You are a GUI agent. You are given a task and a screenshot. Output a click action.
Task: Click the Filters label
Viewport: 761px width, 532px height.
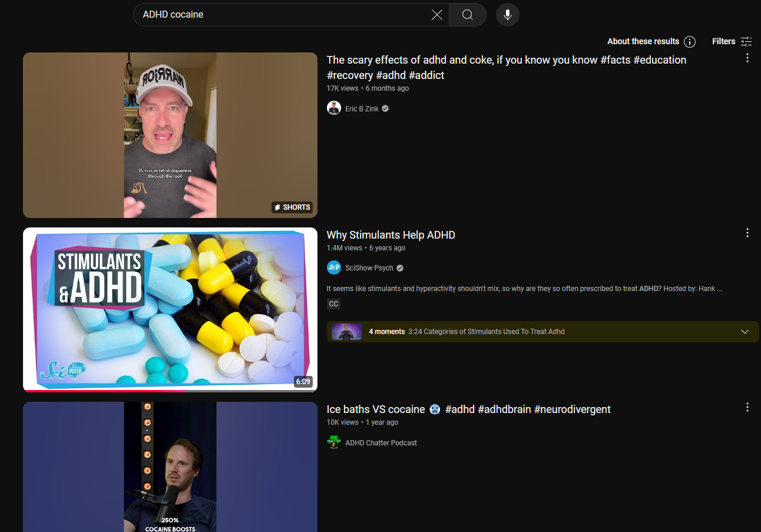(x=723, y=41)
